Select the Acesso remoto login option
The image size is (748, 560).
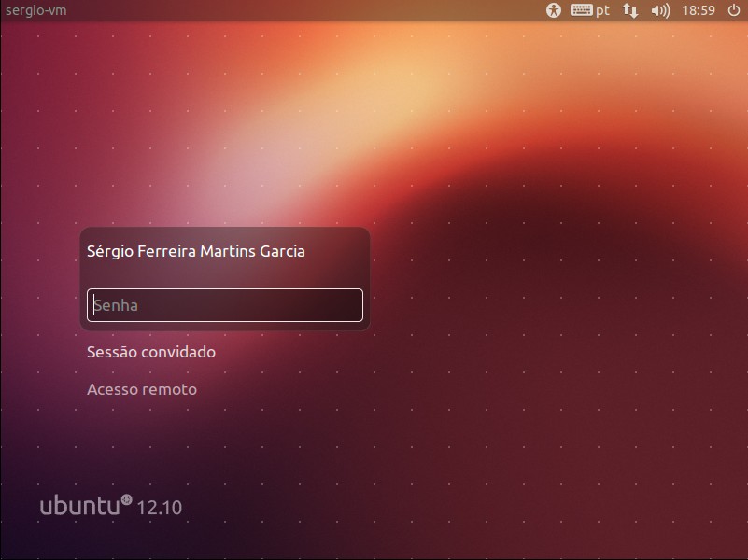(x=141, y=389)
